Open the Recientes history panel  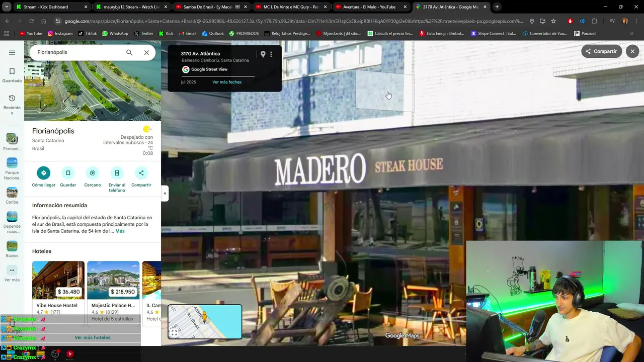pos(12,105)
